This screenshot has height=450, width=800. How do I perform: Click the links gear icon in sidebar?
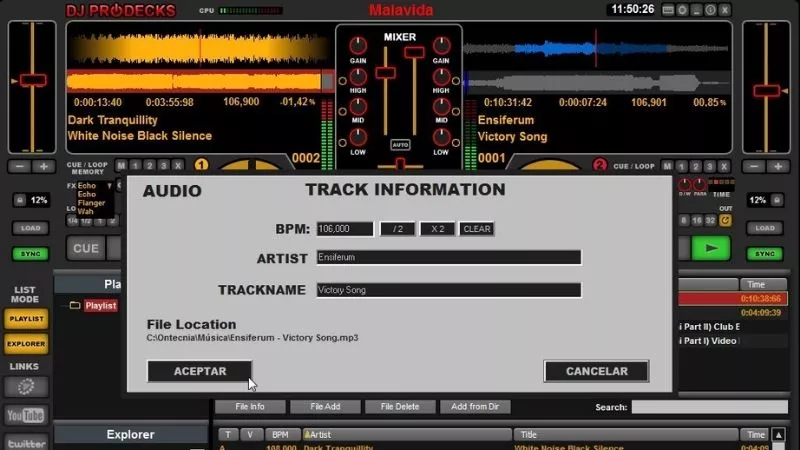26,387
